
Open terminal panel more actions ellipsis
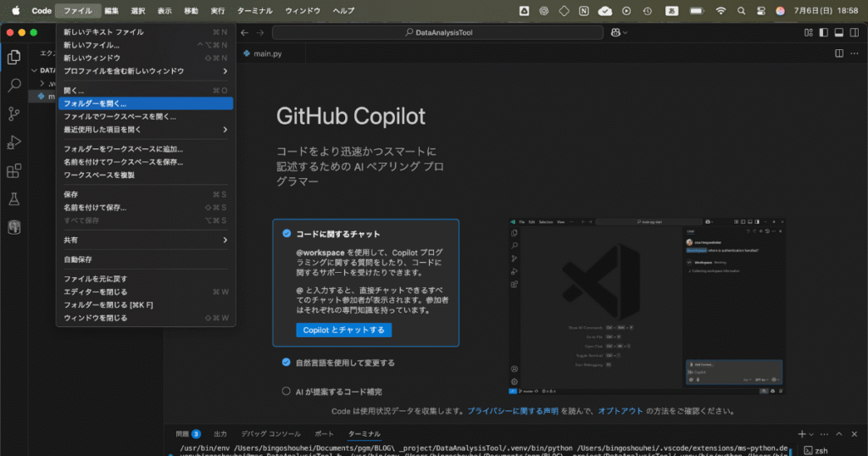(824, 434)
